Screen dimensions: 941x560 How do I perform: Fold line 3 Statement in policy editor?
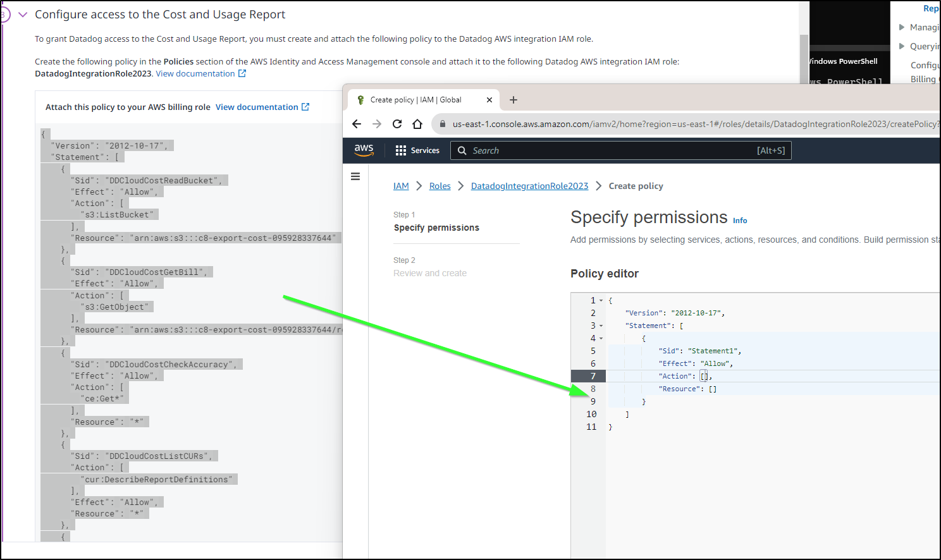(601, 326)
